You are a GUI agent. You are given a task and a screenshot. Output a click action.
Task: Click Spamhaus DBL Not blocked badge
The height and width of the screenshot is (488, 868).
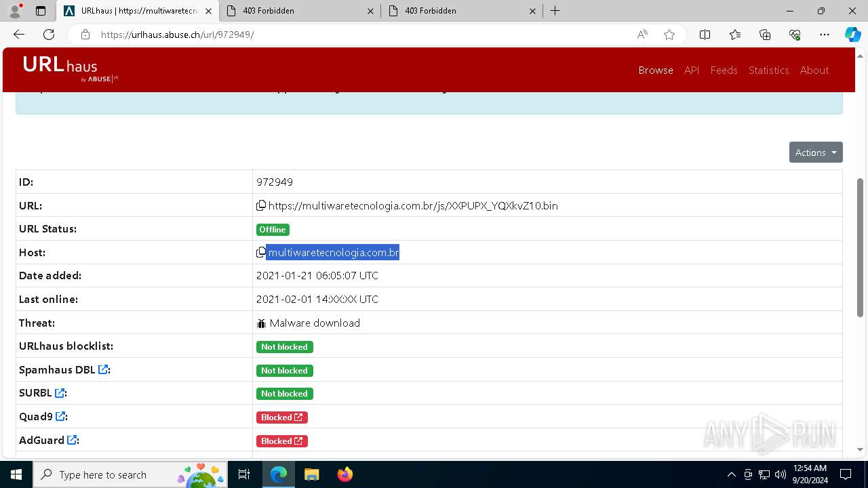click(x=284, y=371)
